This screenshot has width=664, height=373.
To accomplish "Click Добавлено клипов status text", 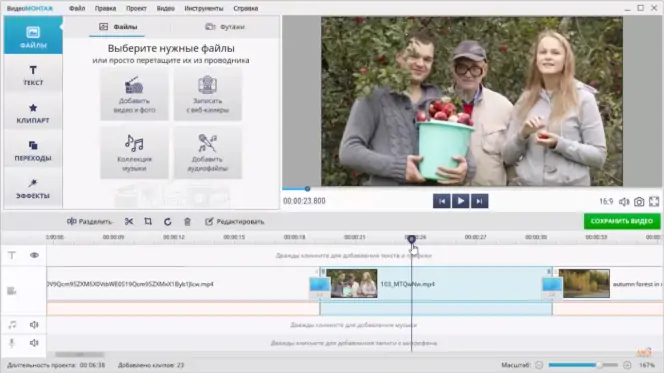I will (151, 365).
